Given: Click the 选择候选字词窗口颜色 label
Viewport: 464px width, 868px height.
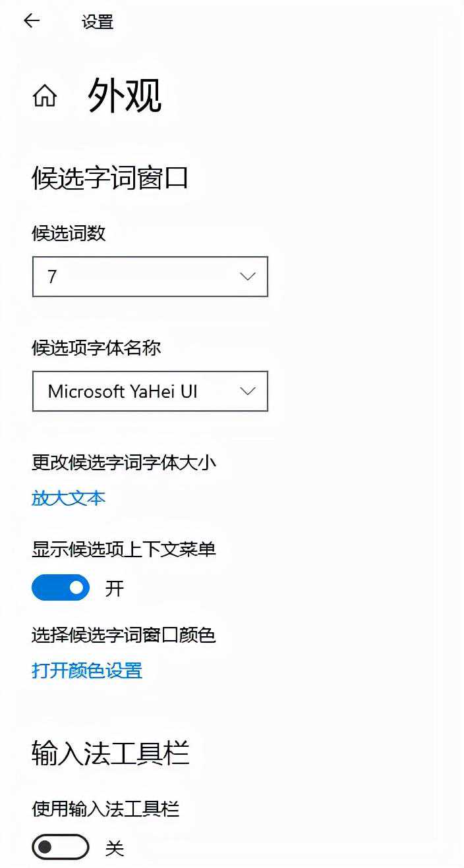Looking at the screenshot, I should [x=124, y=636].
